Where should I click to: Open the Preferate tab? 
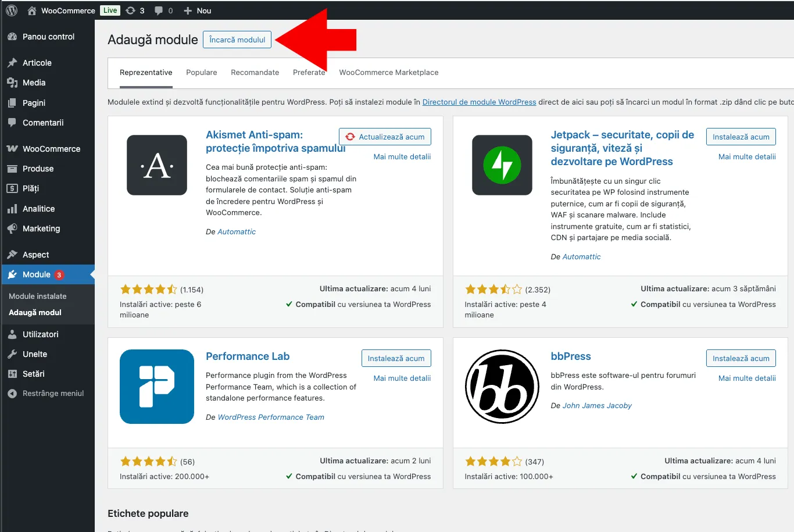[x=309, y=73]
